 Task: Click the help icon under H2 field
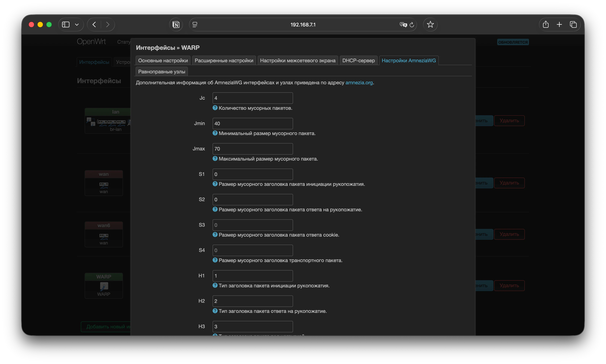click(x=215, y=311)
